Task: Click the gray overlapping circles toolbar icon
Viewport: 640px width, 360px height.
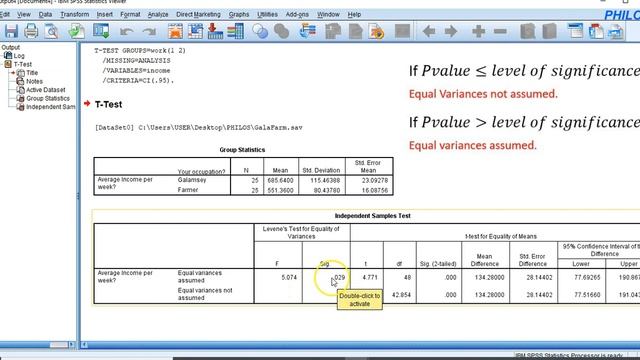Action: (x=282, y=31)
